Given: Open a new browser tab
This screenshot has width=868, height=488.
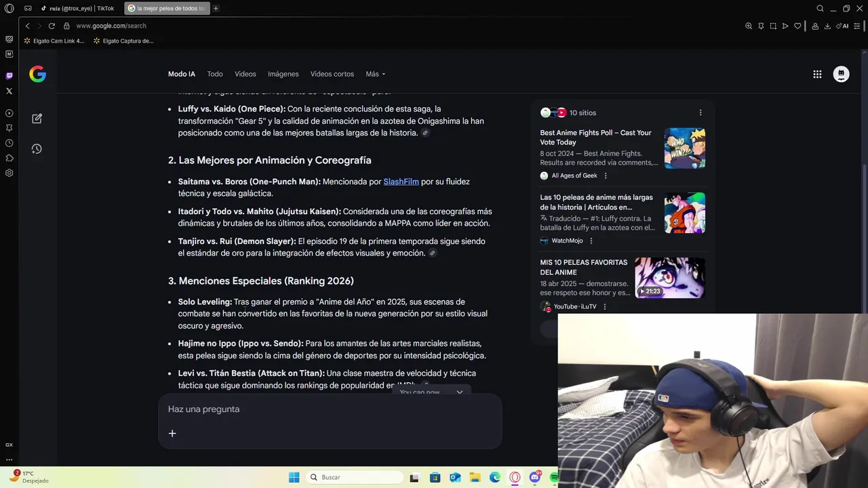Looking at the screenshot, I should (x=216, y=8).
